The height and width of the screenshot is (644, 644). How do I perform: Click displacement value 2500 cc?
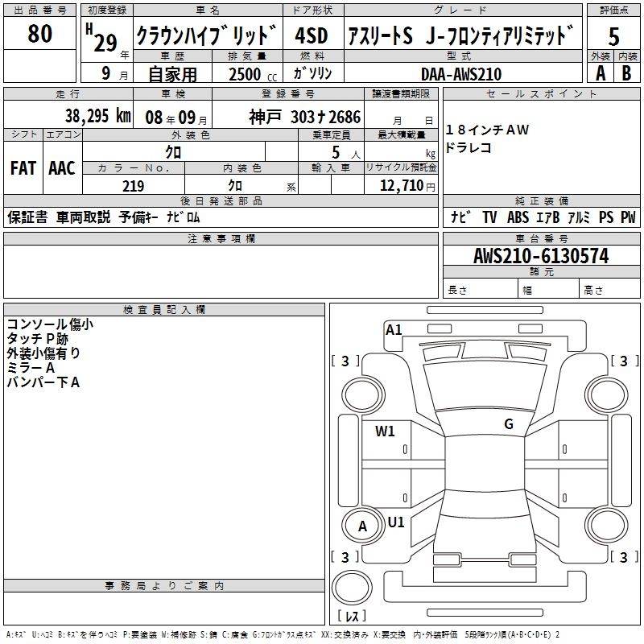tap(253, 74)
